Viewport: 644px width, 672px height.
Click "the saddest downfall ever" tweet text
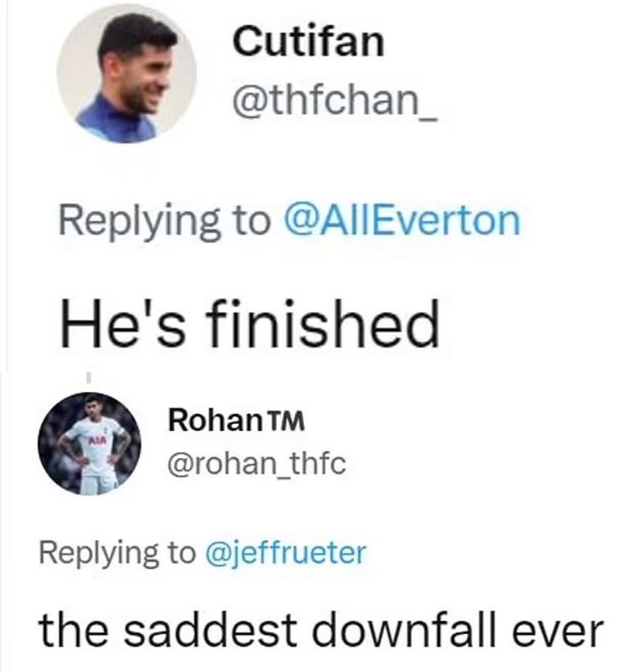[320, 629]
